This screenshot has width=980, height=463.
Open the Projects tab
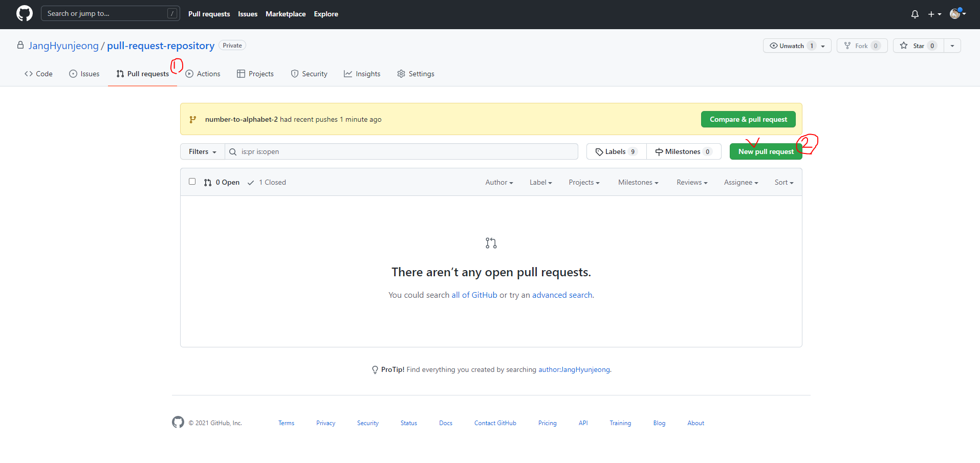tap(255, 74)
